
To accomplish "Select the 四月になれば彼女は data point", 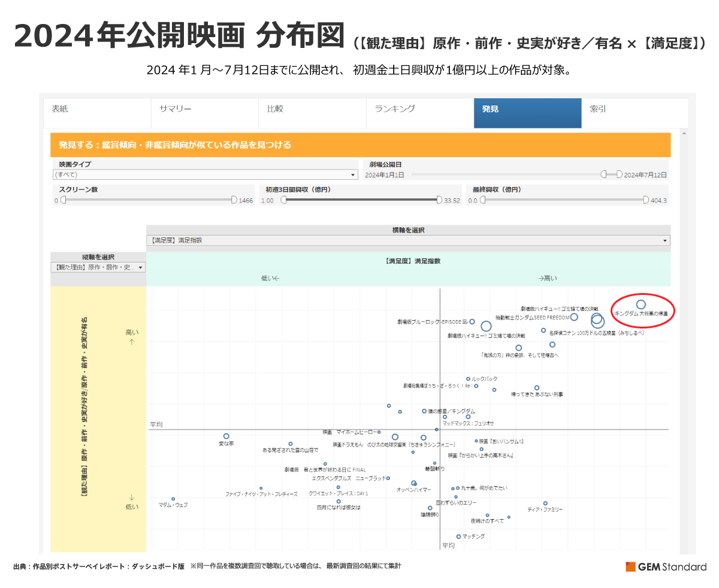I will click(339, 501).
